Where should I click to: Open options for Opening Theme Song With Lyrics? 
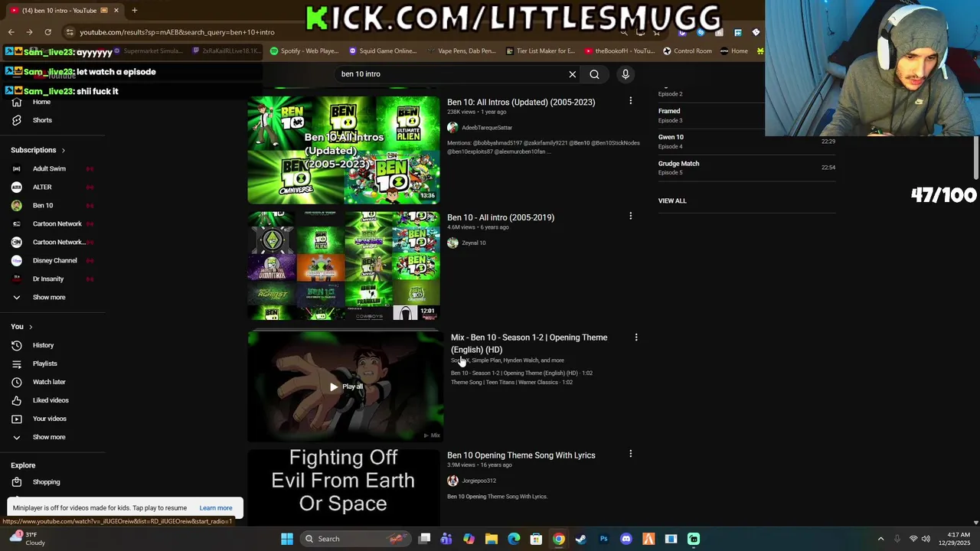coord(630,454)
